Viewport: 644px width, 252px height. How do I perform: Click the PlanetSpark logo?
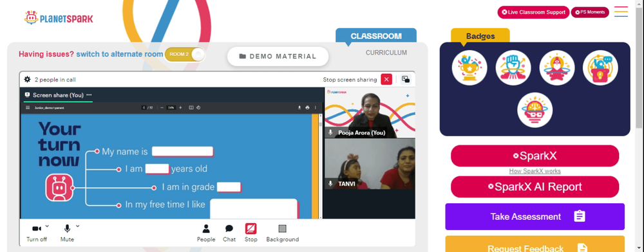(x=59, y=17)
